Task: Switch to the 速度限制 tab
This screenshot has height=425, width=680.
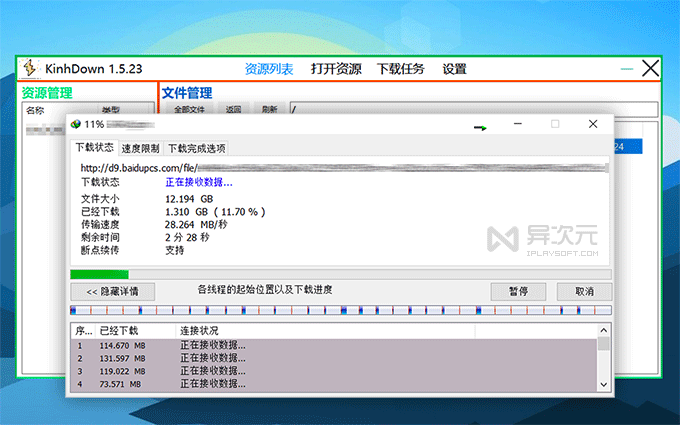Action: (x=140, y=148)
